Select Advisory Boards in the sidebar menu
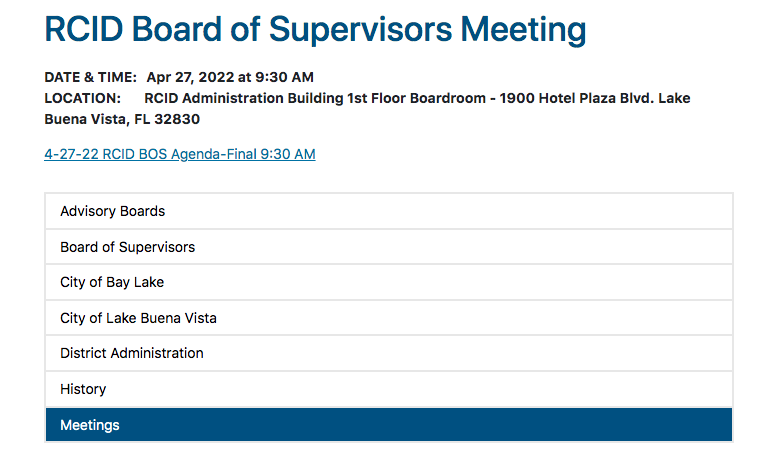This screenshot has width=766, height=457. click(x=112, y=211)
